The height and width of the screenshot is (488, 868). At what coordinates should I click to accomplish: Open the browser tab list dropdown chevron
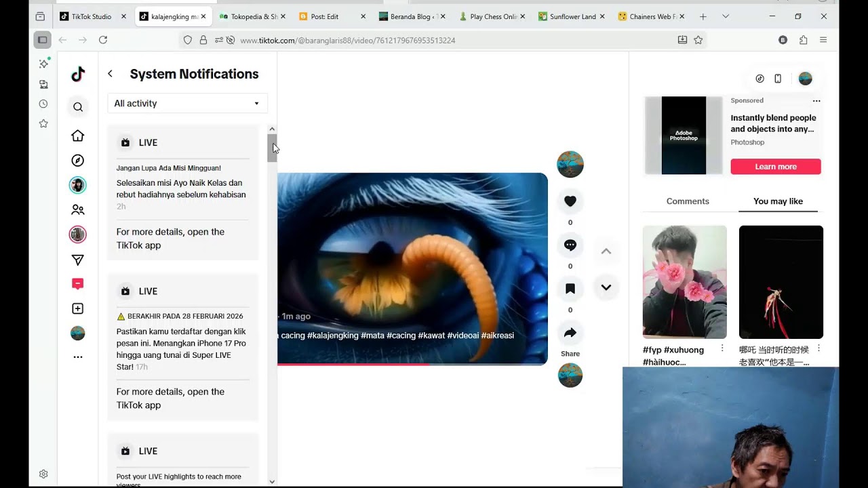[x=726, y=16]
